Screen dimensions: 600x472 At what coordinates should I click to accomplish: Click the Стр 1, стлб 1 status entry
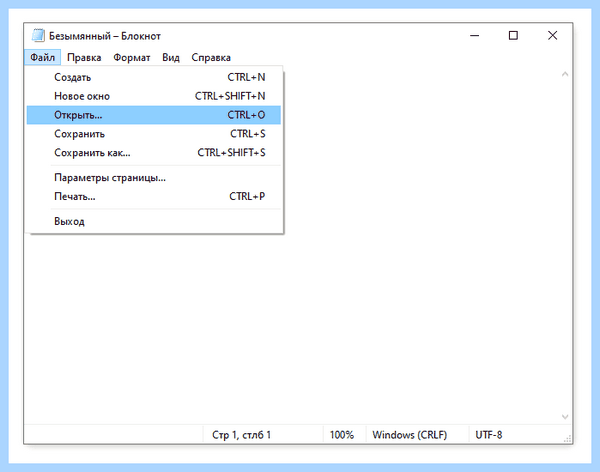click(x=241, y=435)
